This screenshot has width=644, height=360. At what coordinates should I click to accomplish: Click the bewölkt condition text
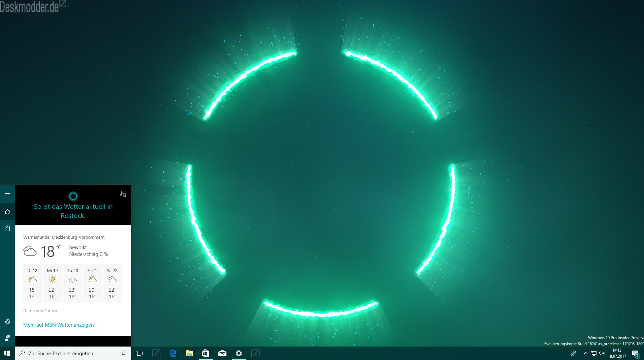click(x=78, y=248)
